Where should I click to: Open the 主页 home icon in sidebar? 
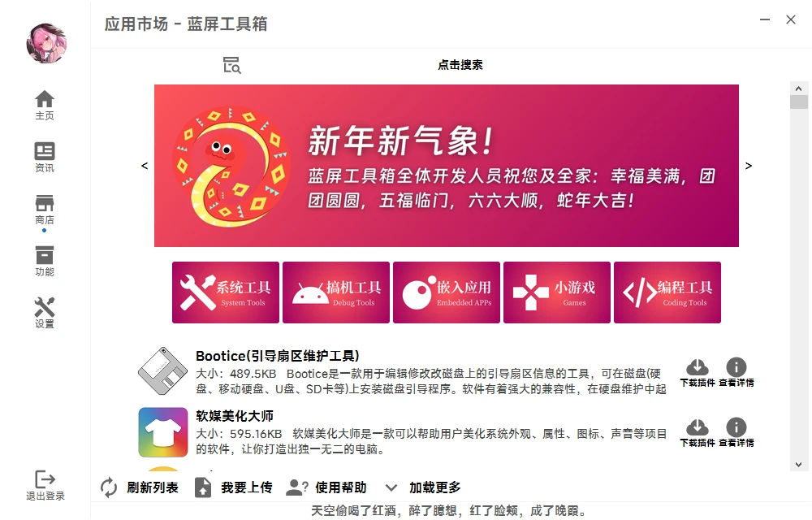click(45, 105)
